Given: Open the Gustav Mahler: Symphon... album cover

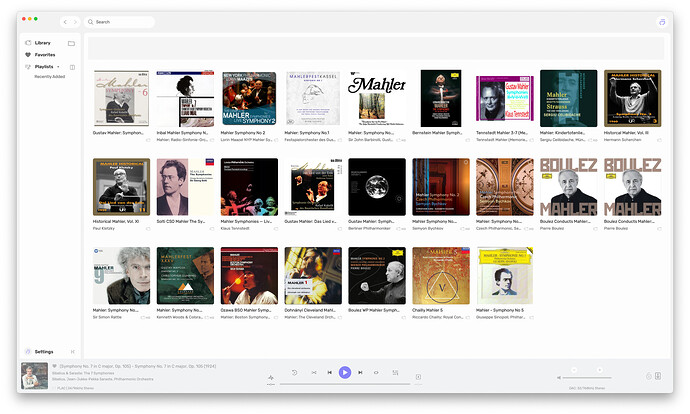Looking at the screenshot, I should pyautogui.click(x=121, y=98).
